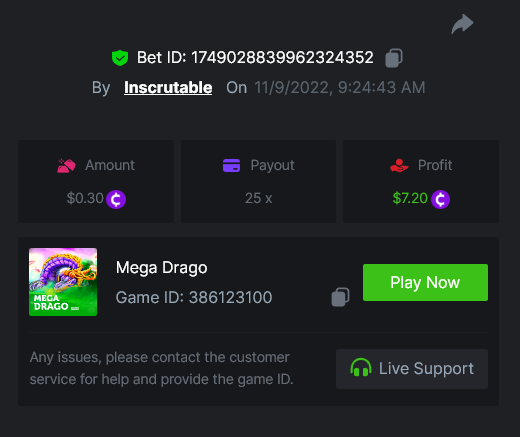
Task: Open Live Support chat
Action: 412,369
